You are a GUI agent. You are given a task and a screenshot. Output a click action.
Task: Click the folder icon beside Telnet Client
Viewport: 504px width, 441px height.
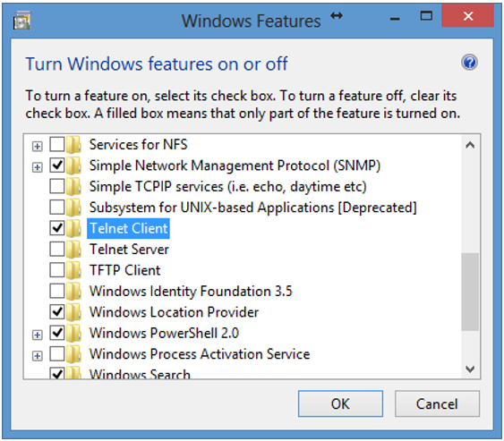click(74, 228)
